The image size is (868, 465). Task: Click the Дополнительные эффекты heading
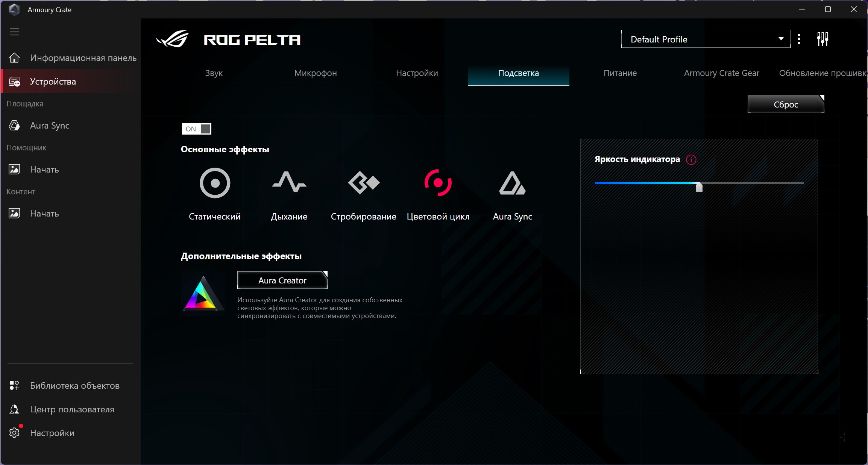(241, 256)
